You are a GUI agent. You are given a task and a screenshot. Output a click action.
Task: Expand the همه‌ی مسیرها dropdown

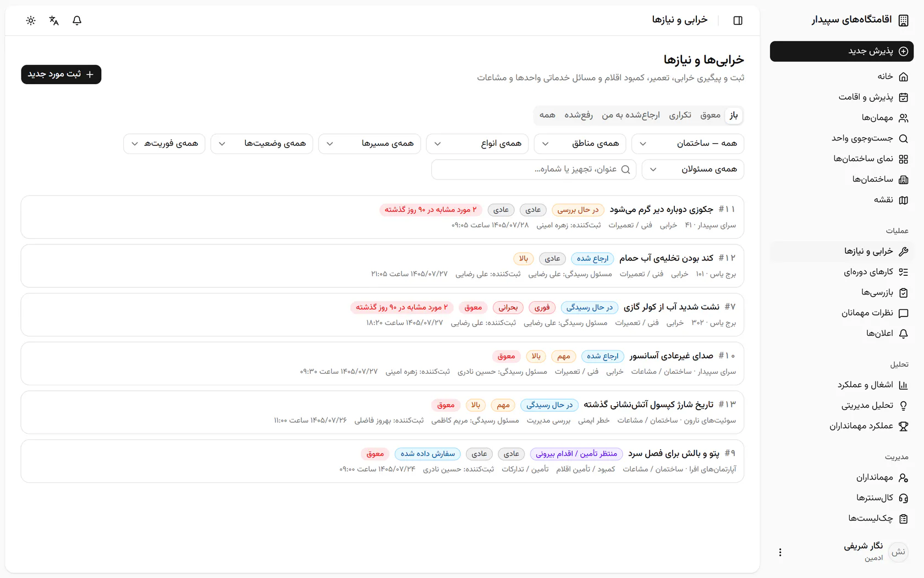[x=370, y=144]
